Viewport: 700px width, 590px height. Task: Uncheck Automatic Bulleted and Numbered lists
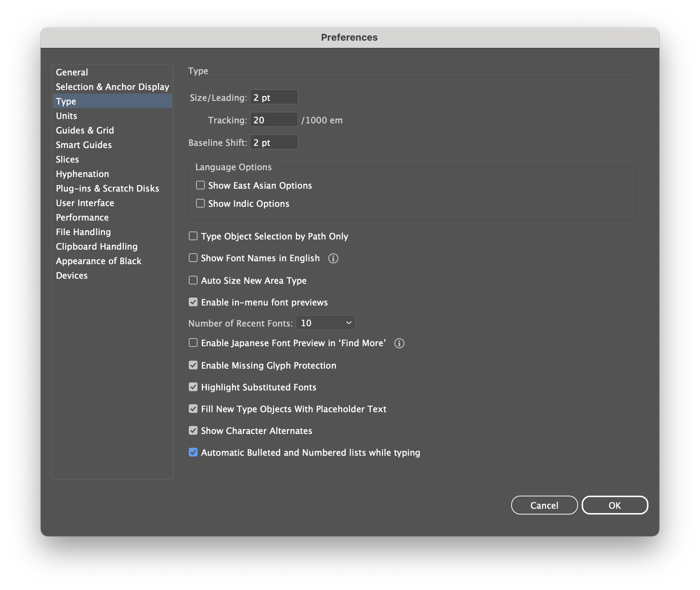tap(193, 452)
